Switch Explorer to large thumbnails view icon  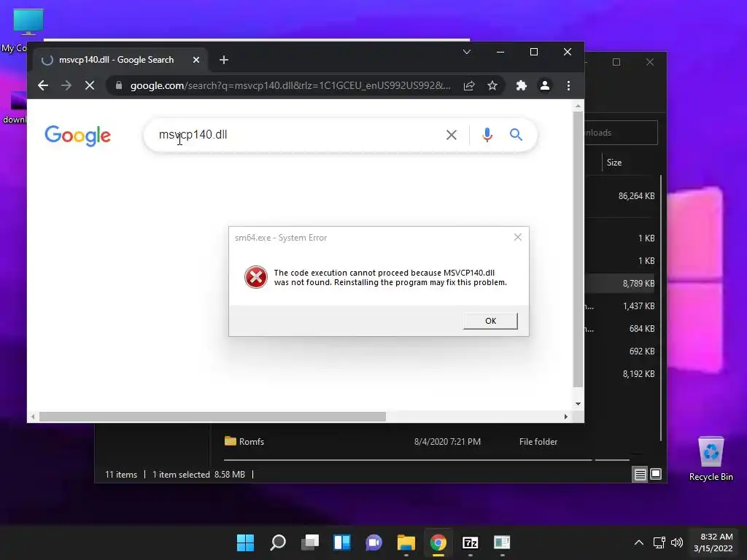click(656, 474)
